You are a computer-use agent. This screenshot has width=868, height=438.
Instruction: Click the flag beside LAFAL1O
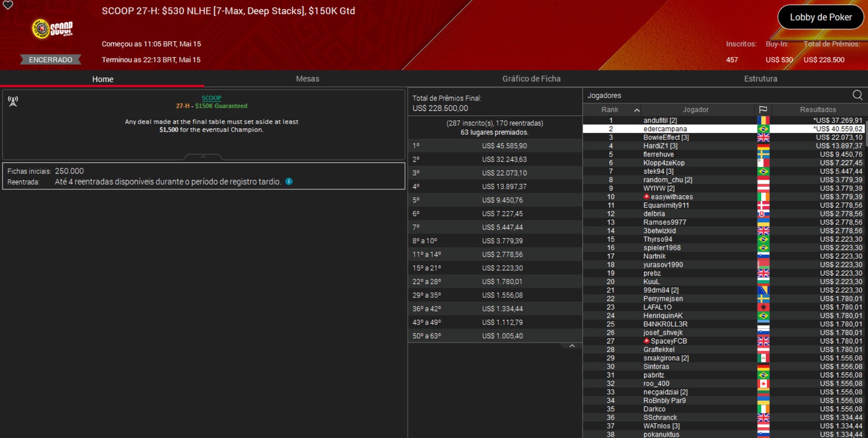[763, 307]
